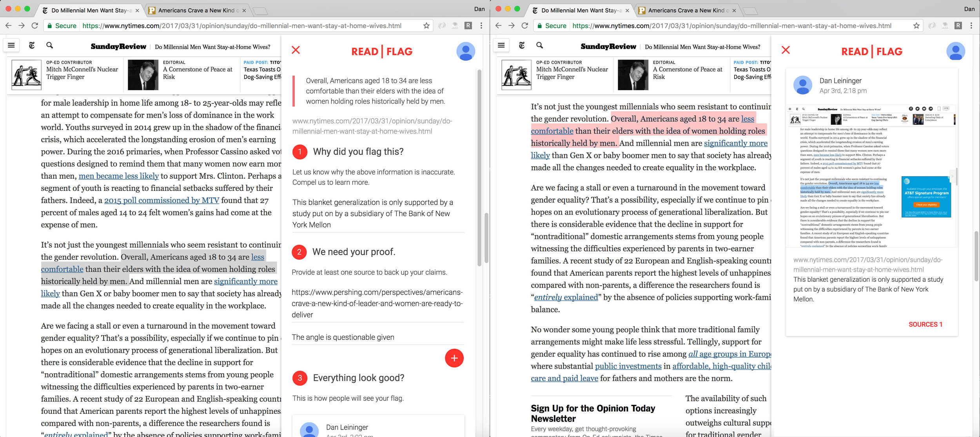This screenshot has height=437, width=980.
Task: Edit the pershing.com source URL field
Action: click(x=377, y=304)
